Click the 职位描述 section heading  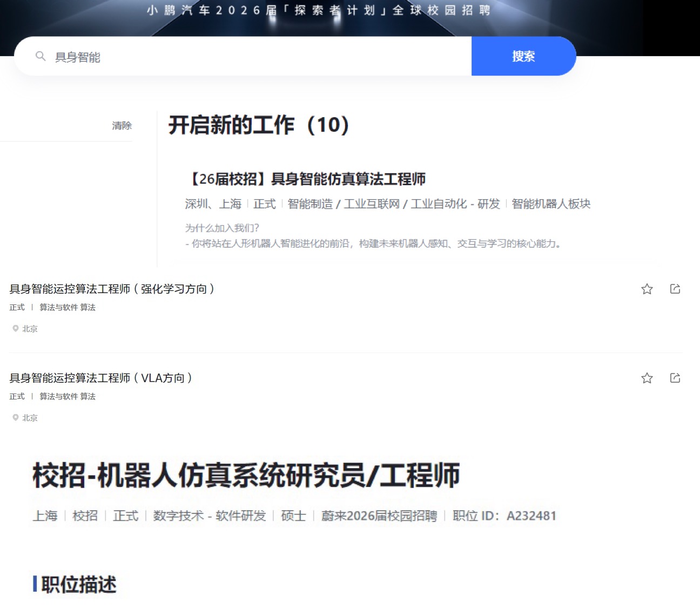click(78, 585)
